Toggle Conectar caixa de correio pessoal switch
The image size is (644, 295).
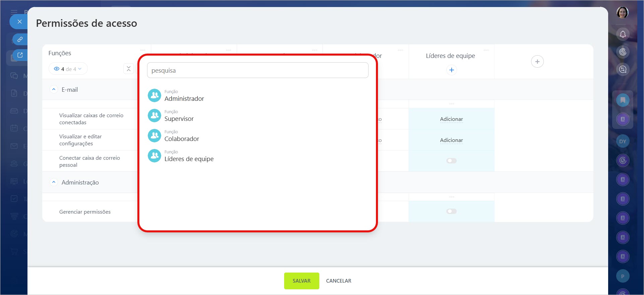451,161
